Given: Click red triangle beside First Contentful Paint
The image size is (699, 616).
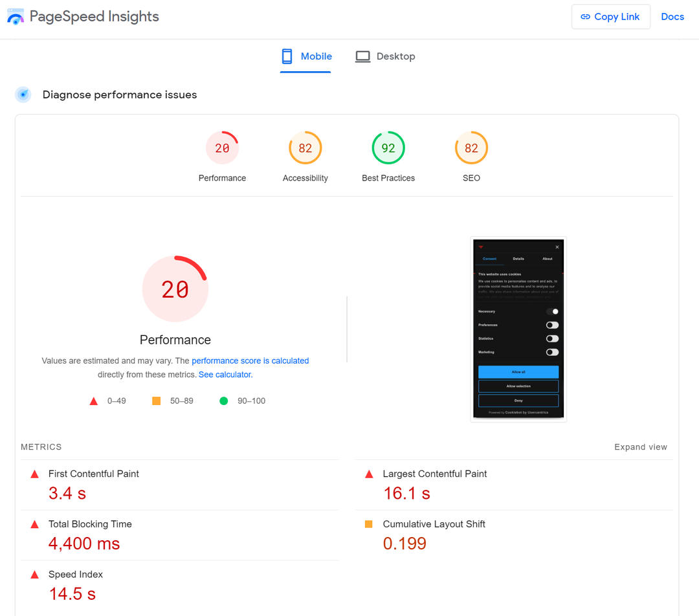Looking at the screenshot, I should [x=34, y=474].
